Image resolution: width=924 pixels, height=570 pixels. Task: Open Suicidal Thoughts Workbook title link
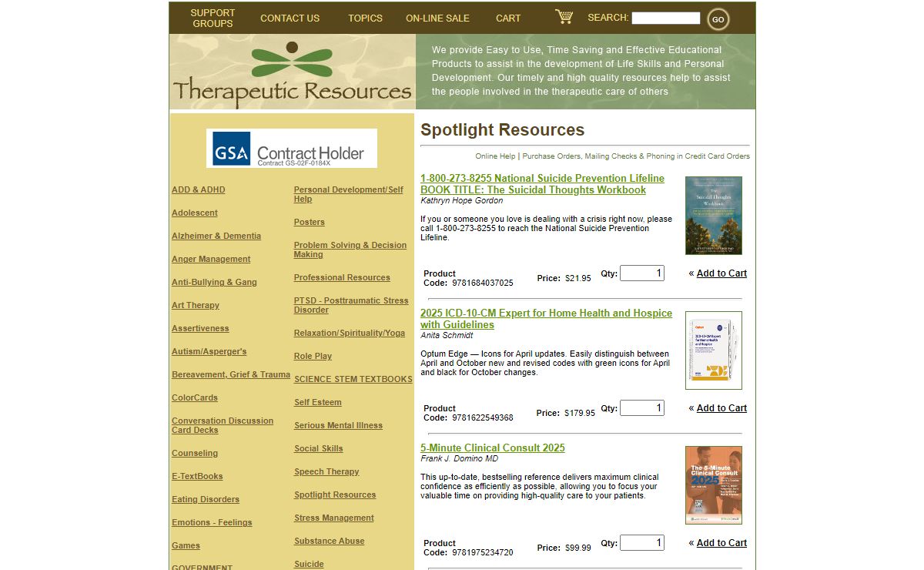tap(542, 184)
